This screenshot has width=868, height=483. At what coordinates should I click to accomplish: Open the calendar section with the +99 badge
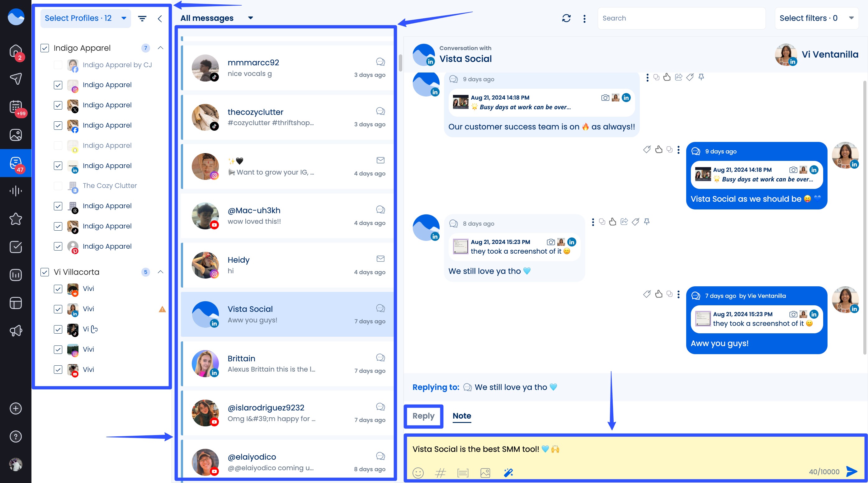16,107
